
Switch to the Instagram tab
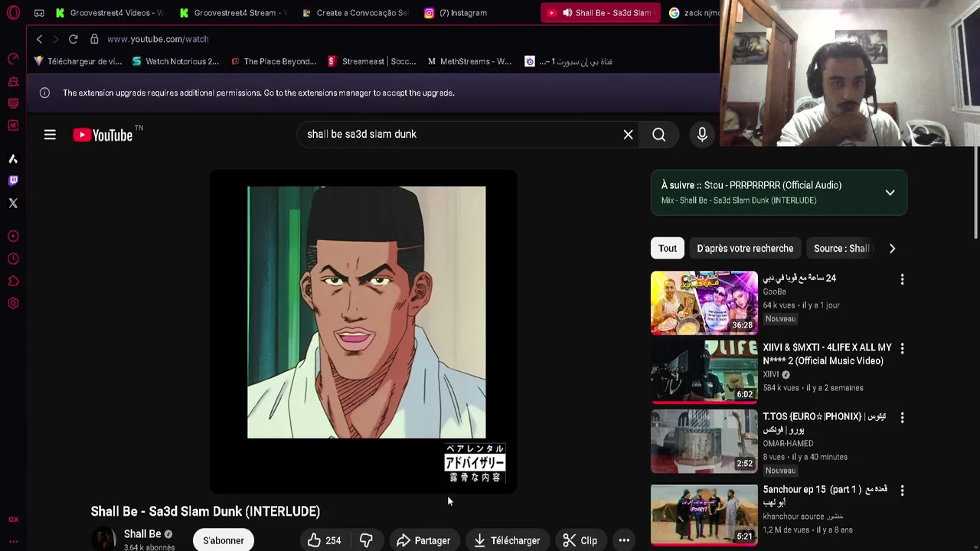(x=479, y=13)
